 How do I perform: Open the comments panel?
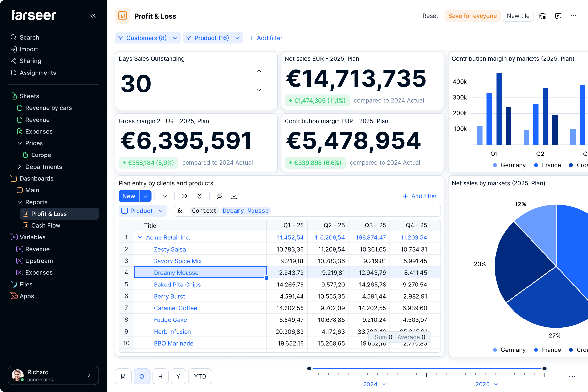pyautogui.click(x=558, y=16)
